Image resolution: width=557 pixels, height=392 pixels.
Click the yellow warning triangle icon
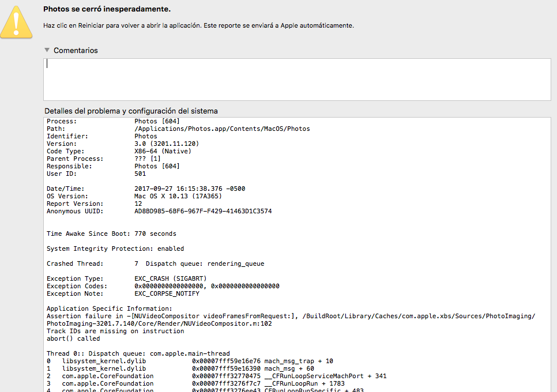pyautogui.click(x=16, y=23)
